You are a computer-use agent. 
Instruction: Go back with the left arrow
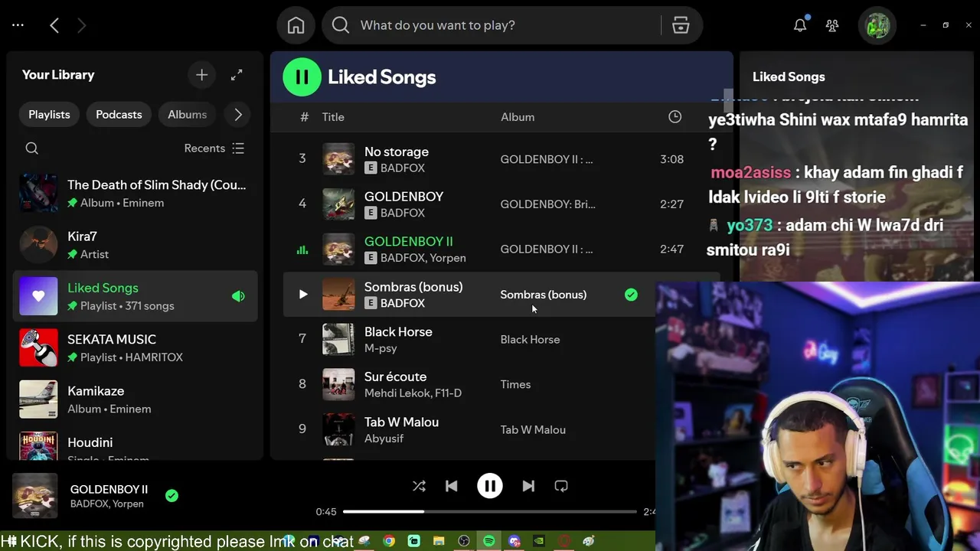[x=54, y=25]
